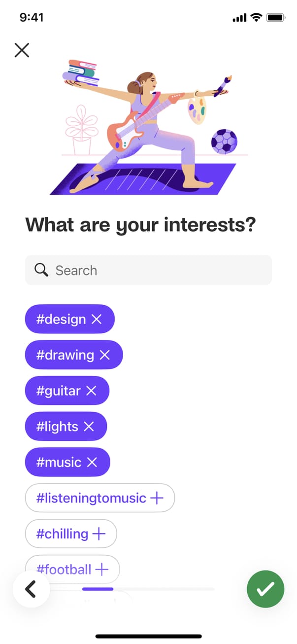Image resolution: width=297 pixels, height=644 pixels.
Task: Remove #music using its X icon
Action: [x=92, y=463]
